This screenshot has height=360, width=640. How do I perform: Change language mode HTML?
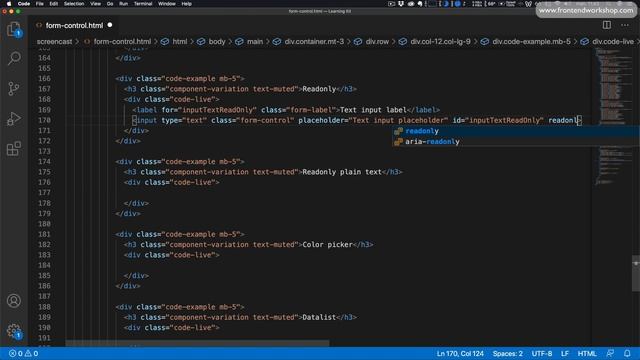coord(587,353)
